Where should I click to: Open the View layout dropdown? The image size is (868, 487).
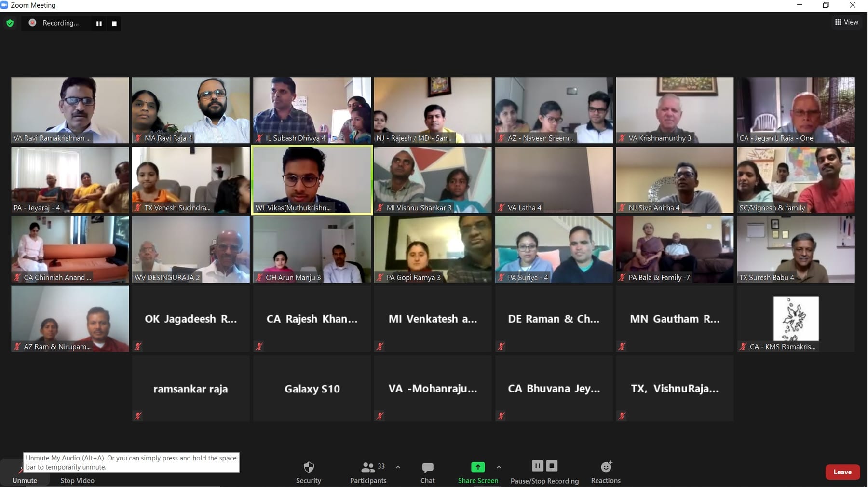(x=847, y=22)
